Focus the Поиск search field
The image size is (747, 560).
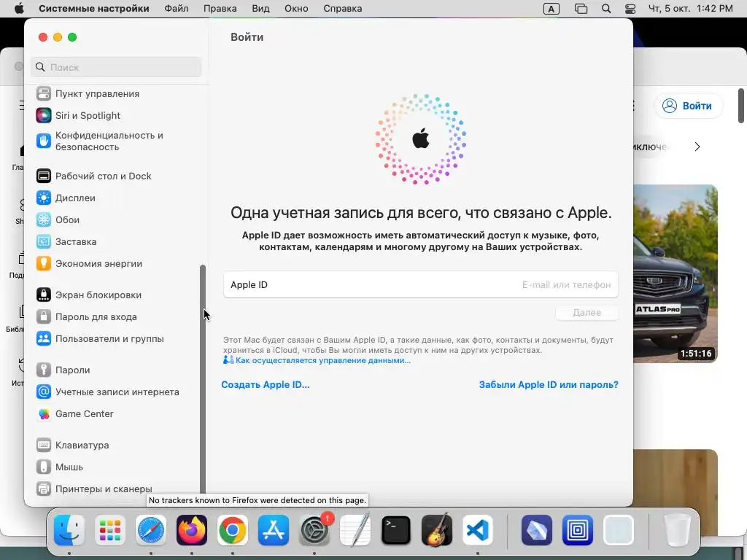116,67
